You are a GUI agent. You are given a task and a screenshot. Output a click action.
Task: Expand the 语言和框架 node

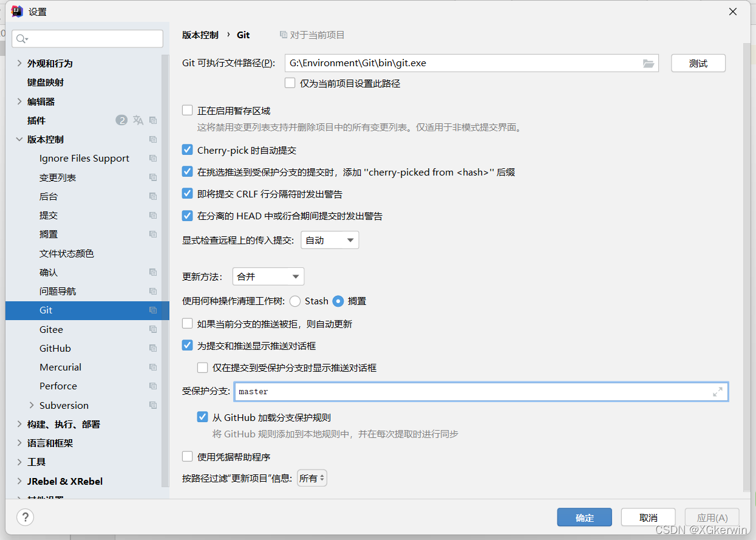pos(19,443)
